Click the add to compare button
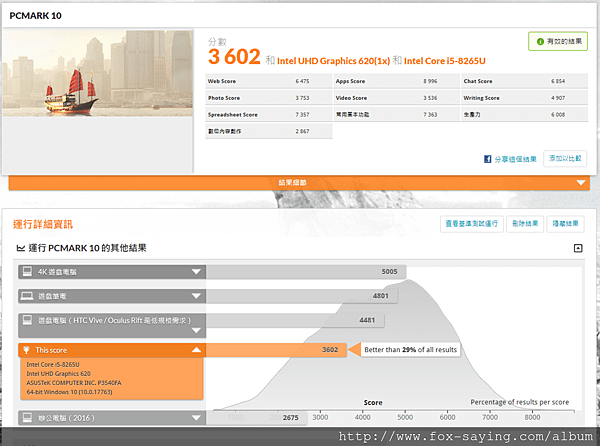Screen dimensions: 600x446 (565, 158)
